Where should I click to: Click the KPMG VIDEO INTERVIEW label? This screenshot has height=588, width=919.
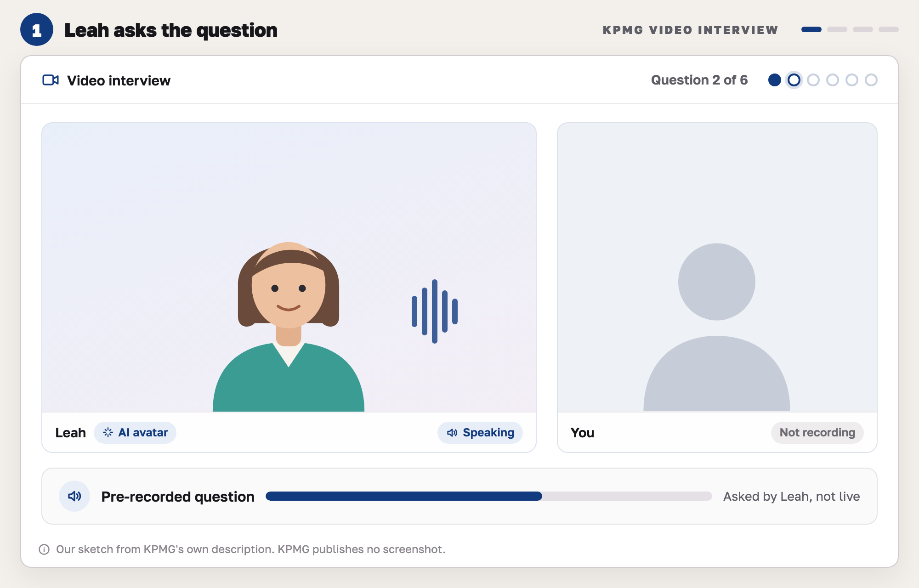(x=690, y=30)
